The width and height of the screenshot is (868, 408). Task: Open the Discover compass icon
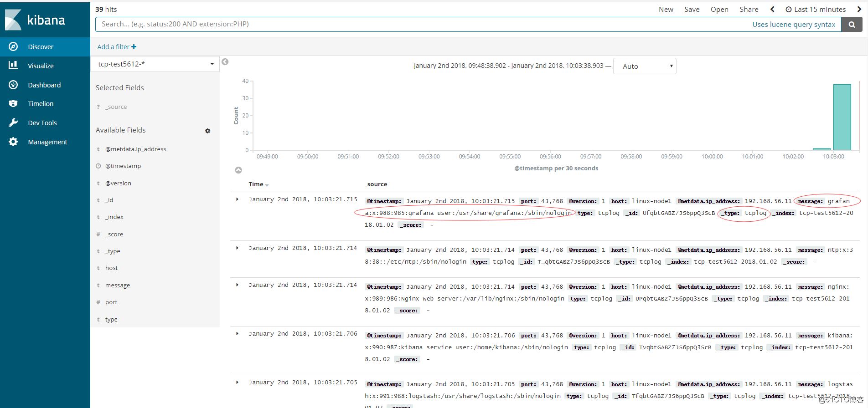(x=13, y=46)
